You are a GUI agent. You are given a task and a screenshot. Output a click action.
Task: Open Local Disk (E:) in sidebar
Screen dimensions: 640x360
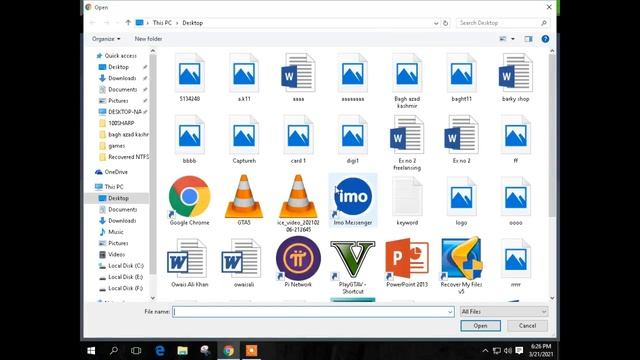(x=126, y=277)
